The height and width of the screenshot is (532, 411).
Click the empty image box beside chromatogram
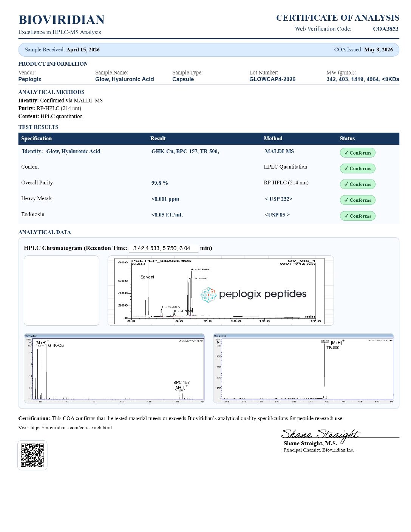coord(62,291)
